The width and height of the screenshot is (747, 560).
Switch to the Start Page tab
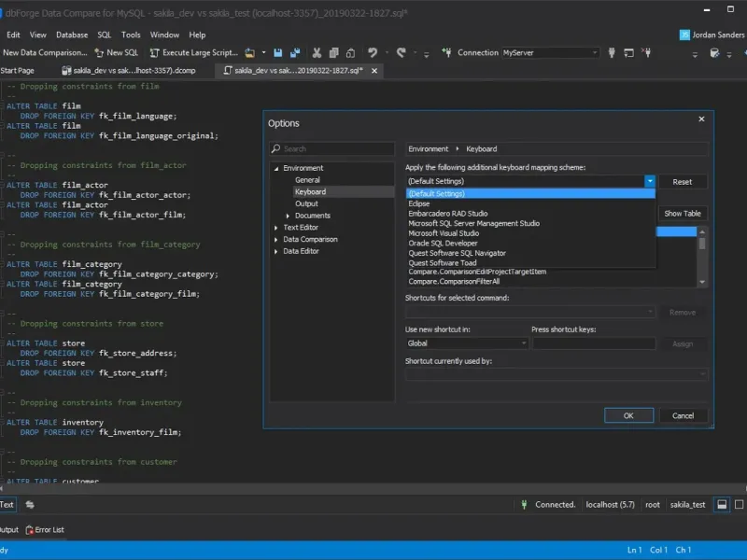click(18, 70)
